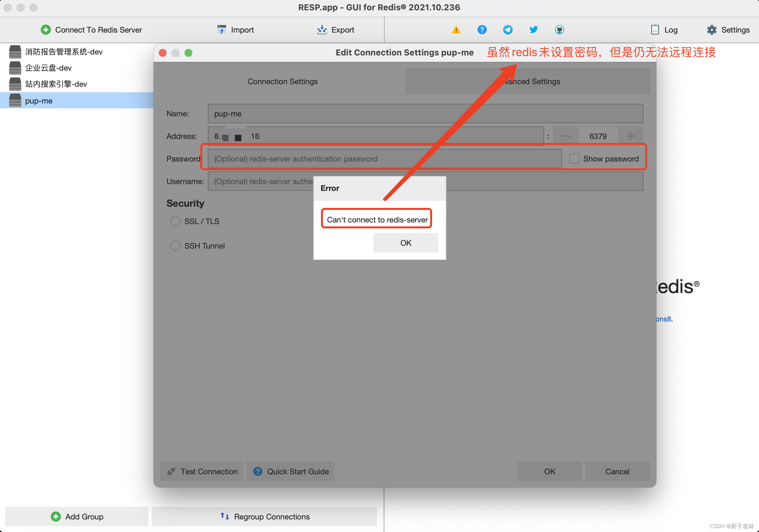Select the 企业云盘-dev server icon
Viewport: 759px width, 532px height.
[x=15, y=68]
